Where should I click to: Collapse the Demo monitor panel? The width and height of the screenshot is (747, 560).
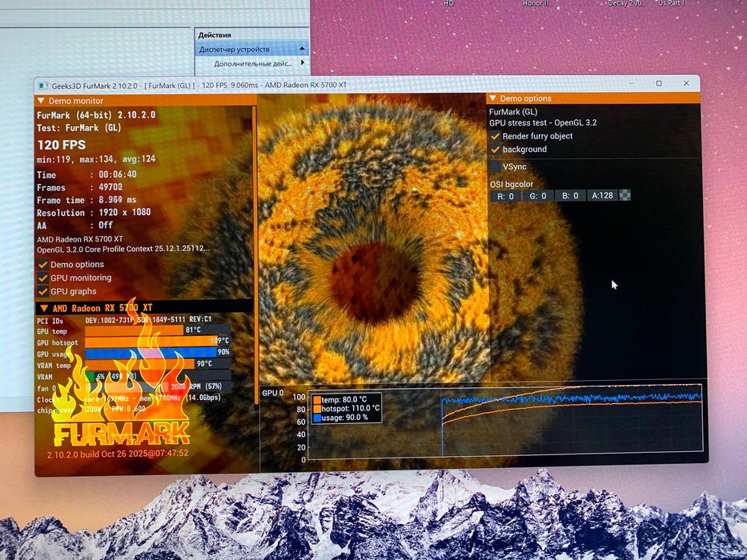click(x=41, y=101)
